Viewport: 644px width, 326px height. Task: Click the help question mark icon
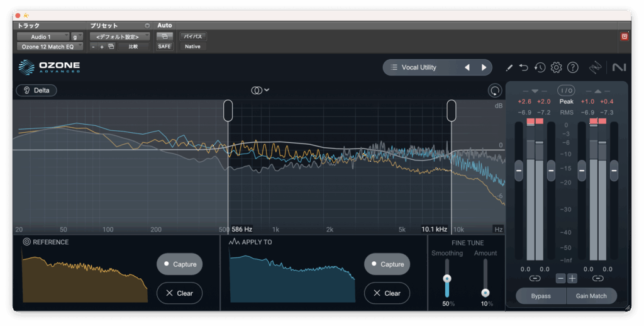(x=572, y=67)
